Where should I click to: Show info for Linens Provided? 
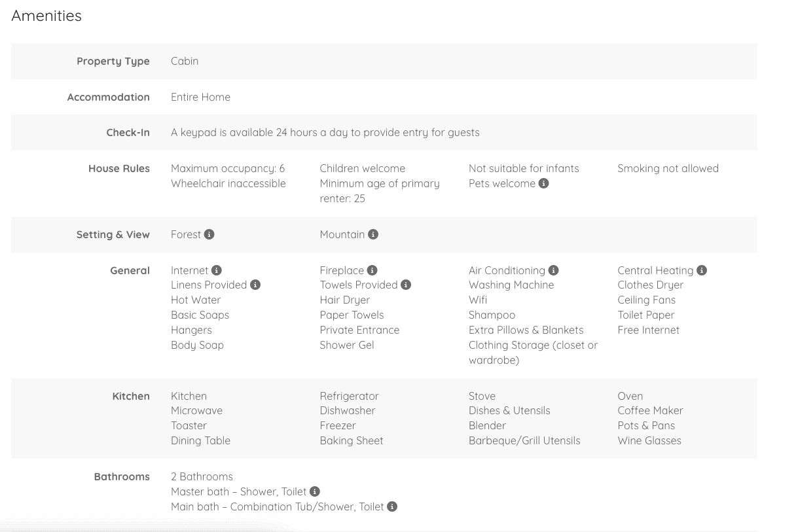click(x=255, y=285)
